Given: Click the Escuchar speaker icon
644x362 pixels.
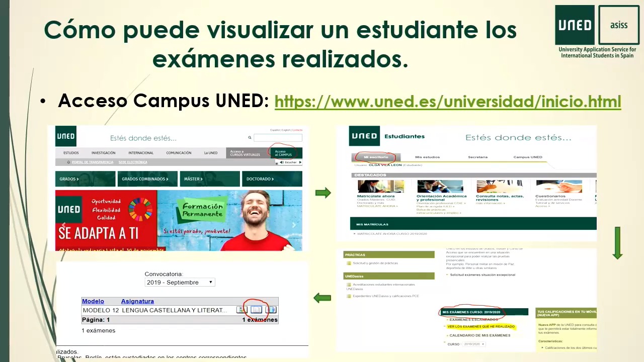Looking at the screenshot, I should point(282,162).
